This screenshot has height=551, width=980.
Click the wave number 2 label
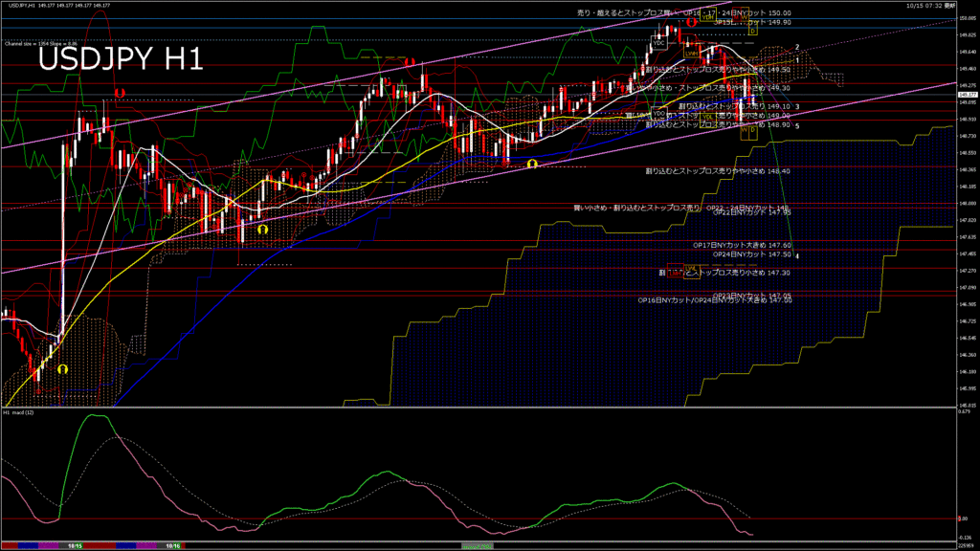(797, 47)
